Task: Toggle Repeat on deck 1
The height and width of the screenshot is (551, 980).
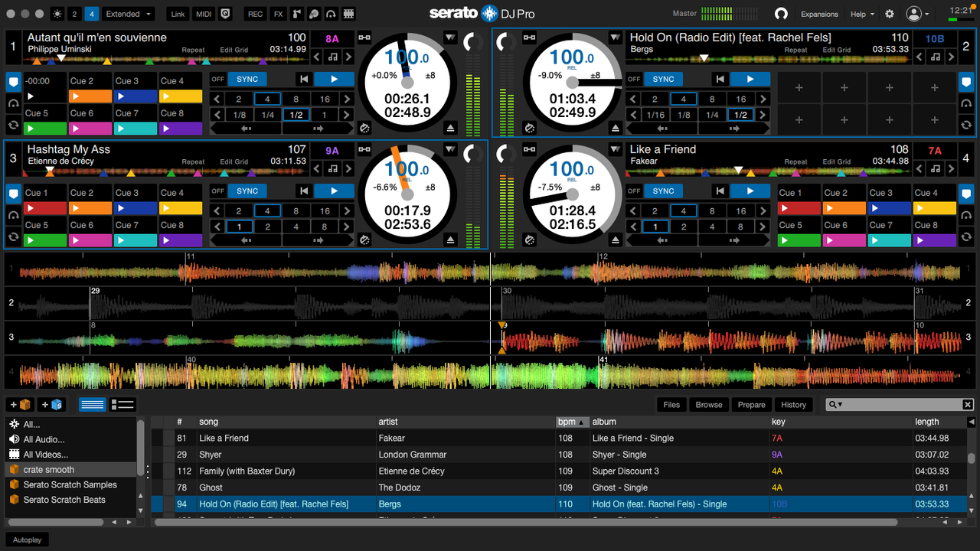Action: coord(193,50)
